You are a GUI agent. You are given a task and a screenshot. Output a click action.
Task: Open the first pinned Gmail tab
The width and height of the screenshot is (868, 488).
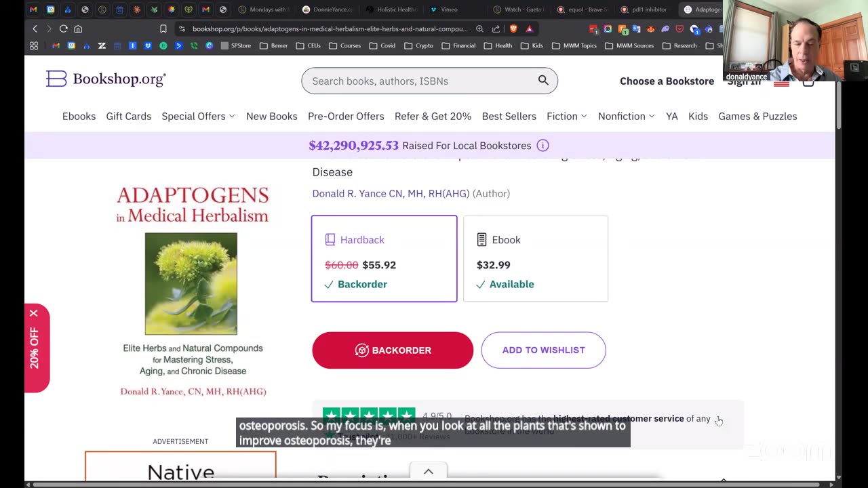tap(33, 9)
